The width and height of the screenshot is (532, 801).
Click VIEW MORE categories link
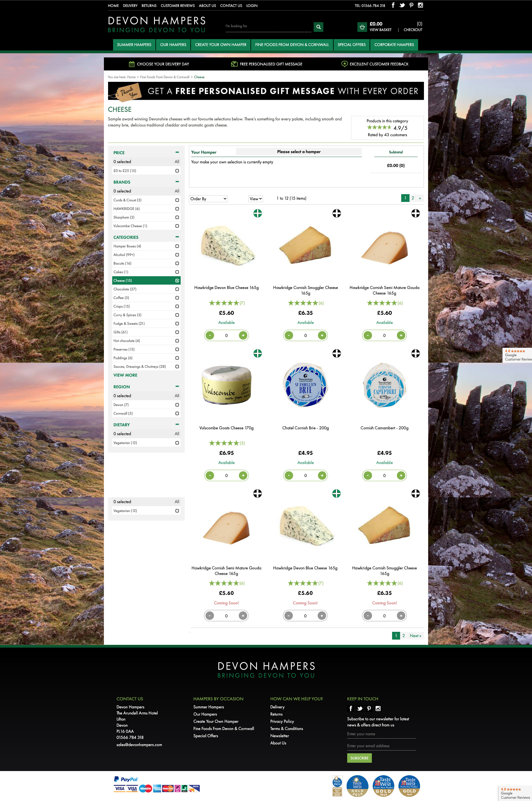click(x=125, y=375)
